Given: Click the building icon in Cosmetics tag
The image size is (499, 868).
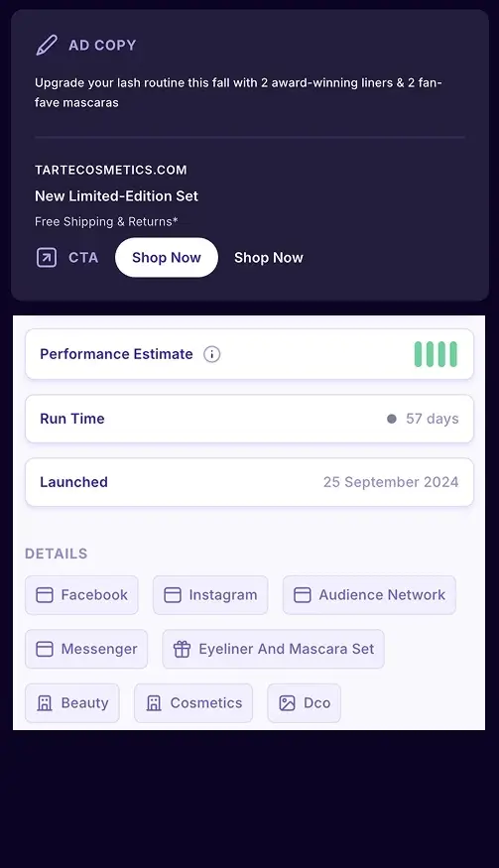Looking at the screenshot, I should tap(154, 703).
